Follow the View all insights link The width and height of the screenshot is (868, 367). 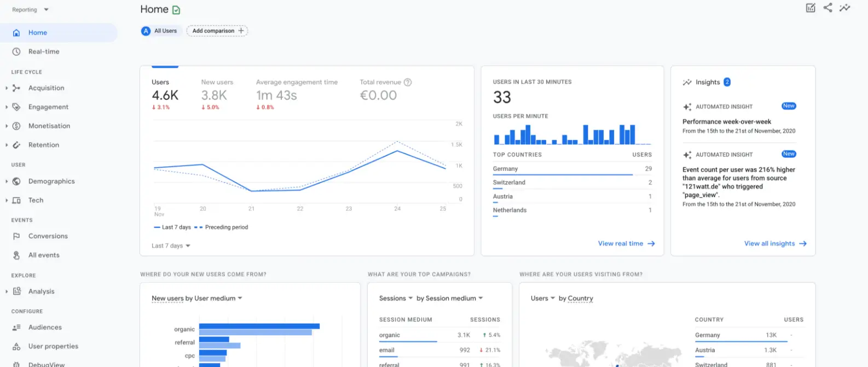point(775,244)
